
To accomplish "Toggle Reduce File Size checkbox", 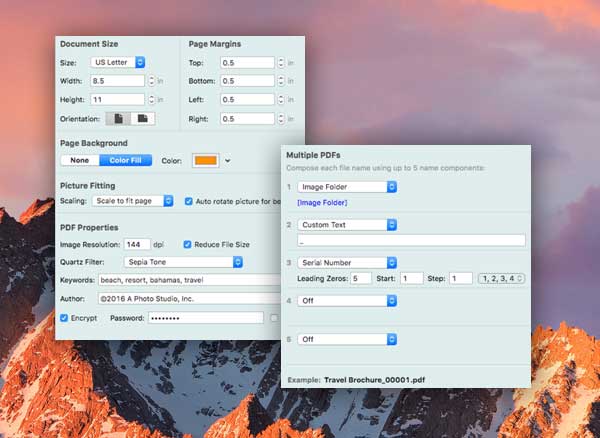I will coord(187,244).
